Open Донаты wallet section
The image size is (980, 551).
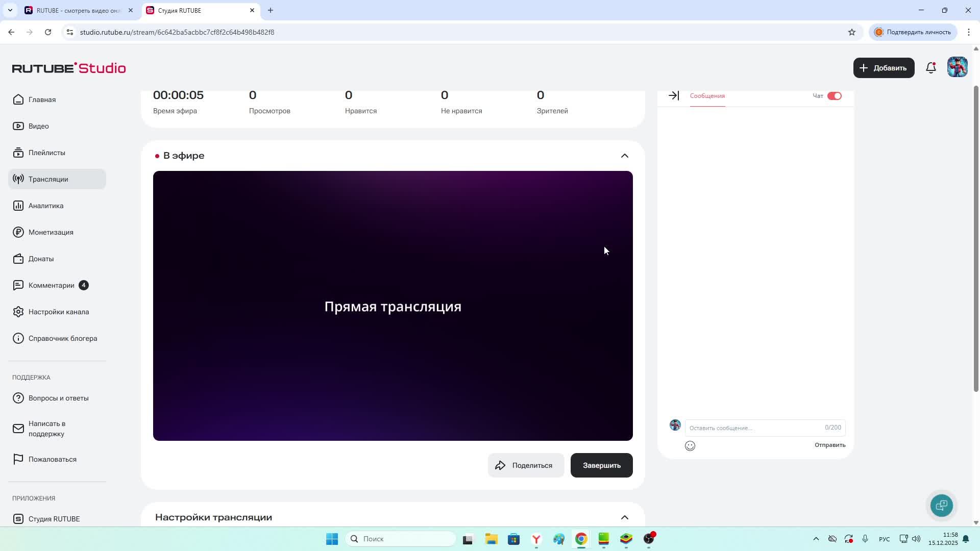41,259
